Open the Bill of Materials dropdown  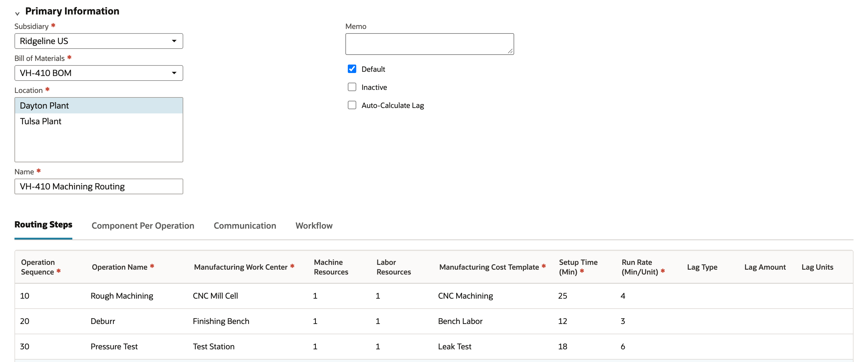coord(99,73)
